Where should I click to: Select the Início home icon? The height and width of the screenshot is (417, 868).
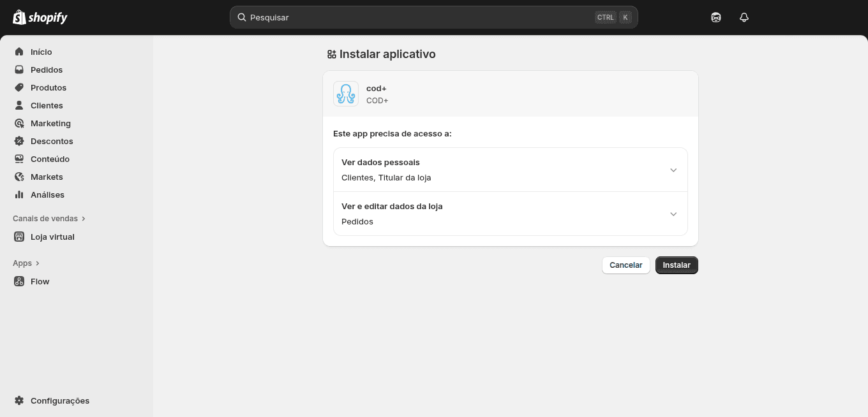(20, 52)
